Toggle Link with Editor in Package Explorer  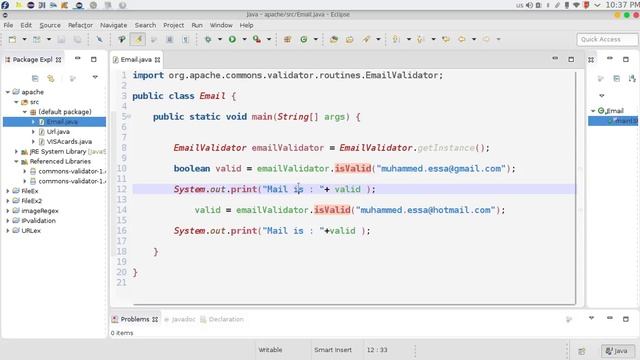click(51, 78)
